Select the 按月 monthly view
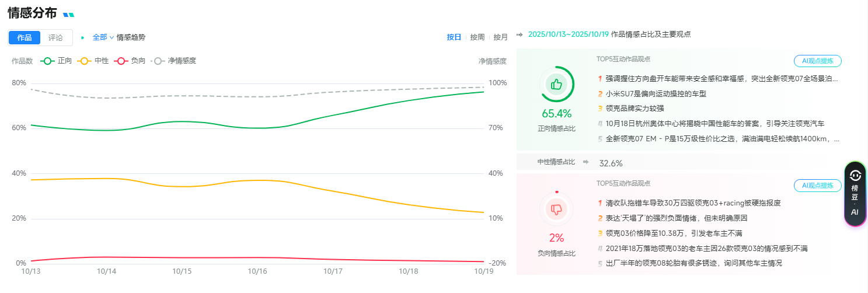Viewport: 868px width, 293px height. pyautogui.click(x=501, y=37)
